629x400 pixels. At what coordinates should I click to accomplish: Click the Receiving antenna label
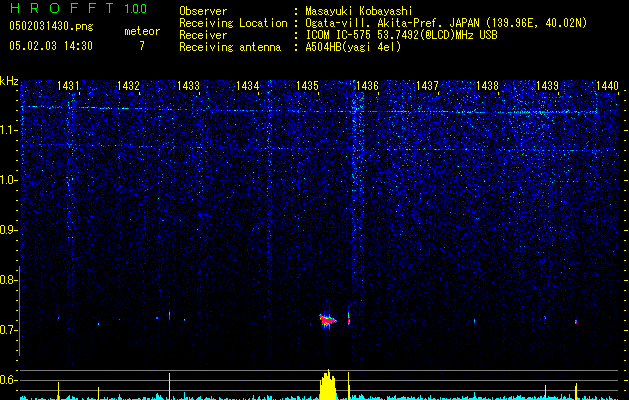pos(230,47)
